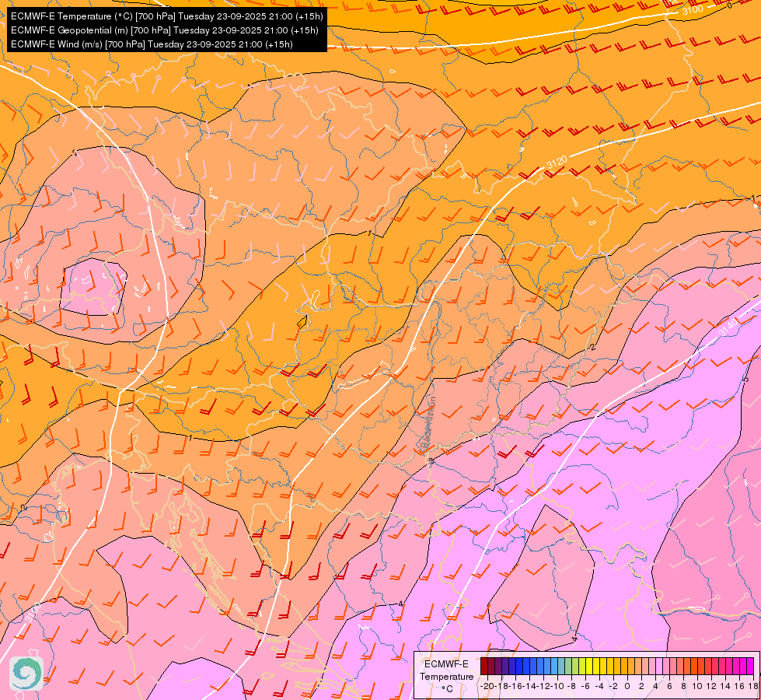
Task: Select the ECMWF-E Geopotential 700 hPa title line
Action: 165,30
